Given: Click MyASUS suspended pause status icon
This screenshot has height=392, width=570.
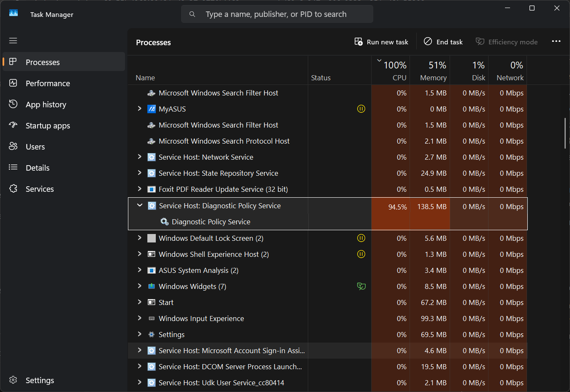Looking at the screenshot, I should 361,109.
